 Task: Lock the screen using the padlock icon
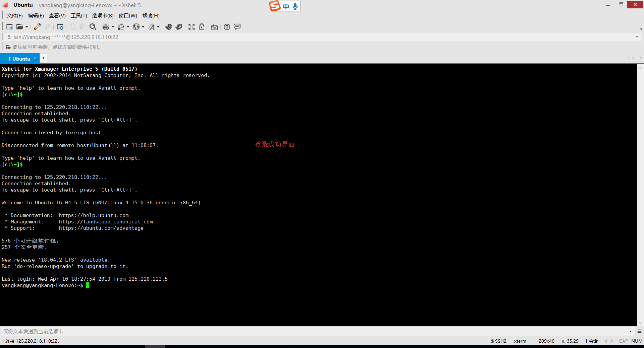click(202, 27)
